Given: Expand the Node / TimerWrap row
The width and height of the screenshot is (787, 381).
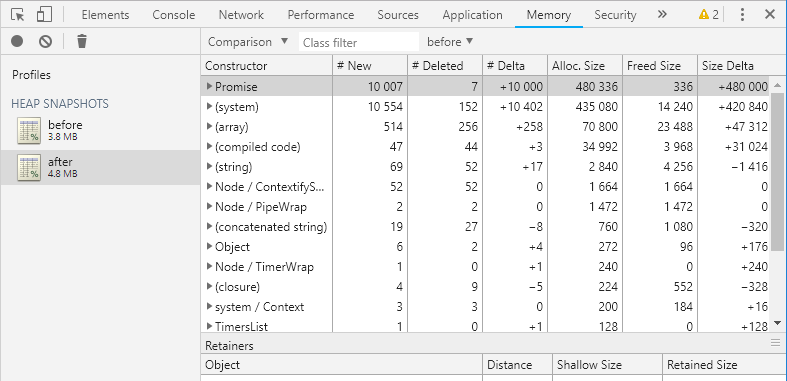Looking at the screenshot, I should click(x=209, y=267).
